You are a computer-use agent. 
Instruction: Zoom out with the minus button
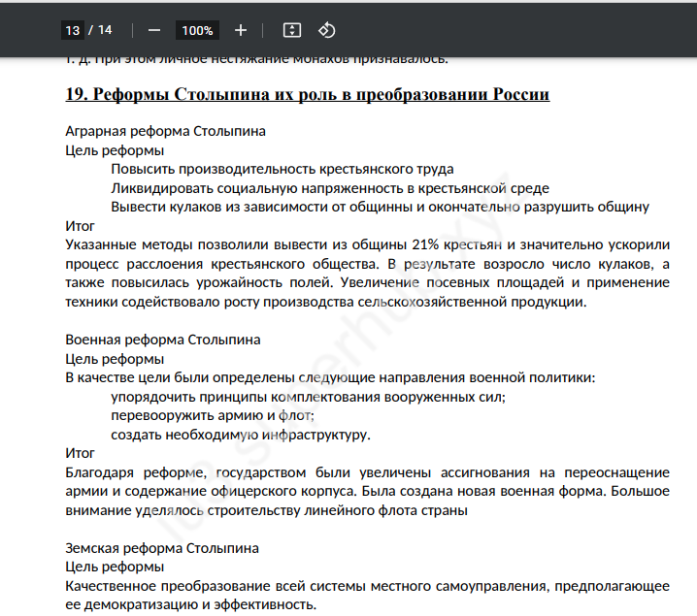[154, 30]
